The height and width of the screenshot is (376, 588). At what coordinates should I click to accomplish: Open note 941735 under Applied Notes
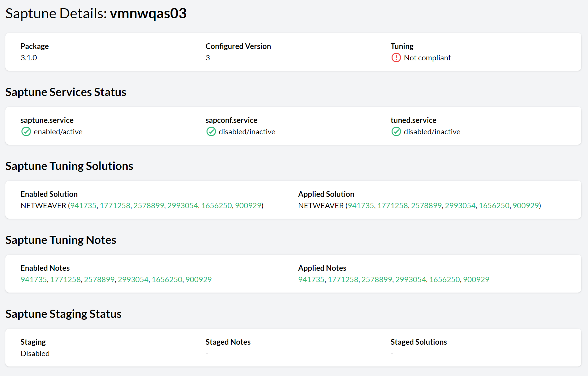pyautogui.click(x=311, y=279)
